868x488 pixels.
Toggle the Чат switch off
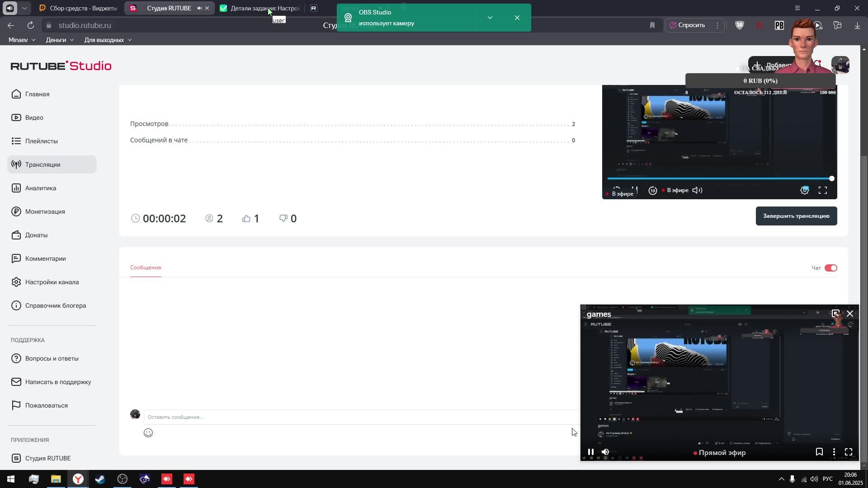point(831,268)
